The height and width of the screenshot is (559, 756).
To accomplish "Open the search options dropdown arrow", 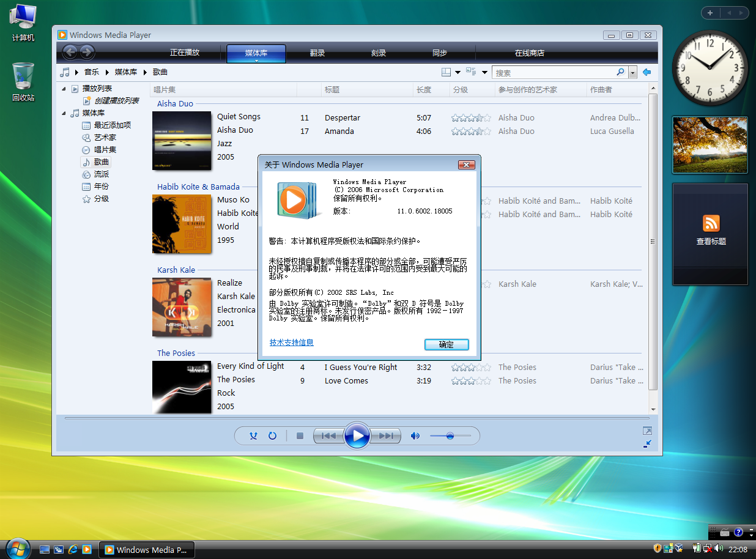I will (632, 72).
